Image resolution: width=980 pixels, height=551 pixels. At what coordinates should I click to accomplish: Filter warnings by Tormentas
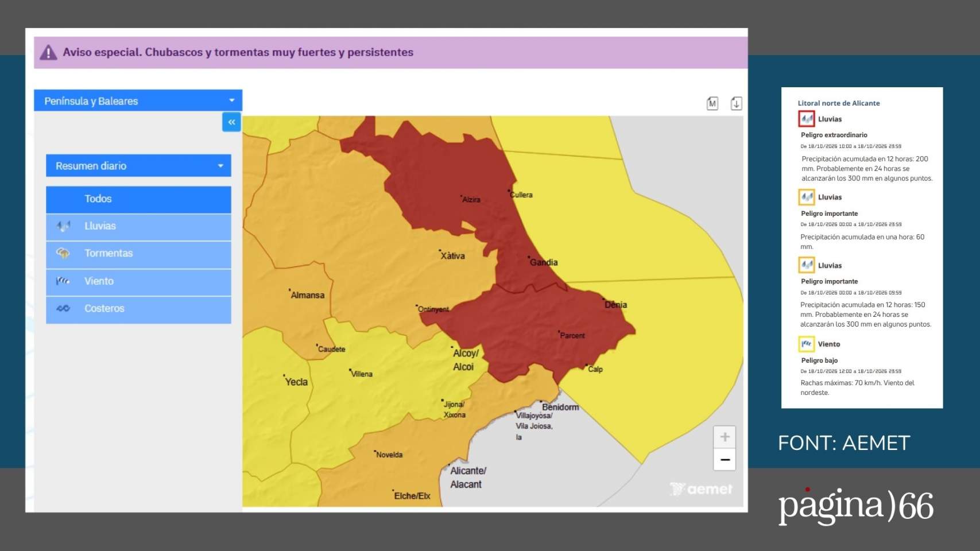pyautogui.click(x=138, y=254)
